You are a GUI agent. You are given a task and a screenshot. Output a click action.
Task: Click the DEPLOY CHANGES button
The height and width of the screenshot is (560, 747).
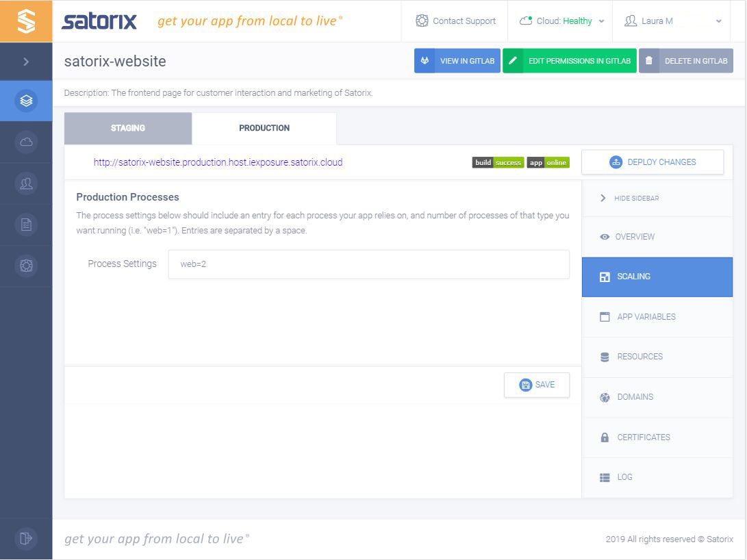pos(652,162)
